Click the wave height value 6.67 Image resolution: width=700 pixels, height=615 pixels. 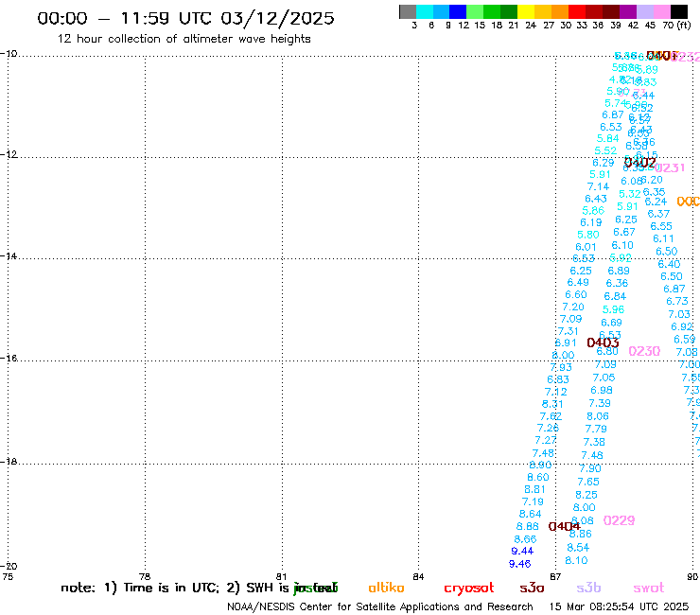tap(624, 232)
